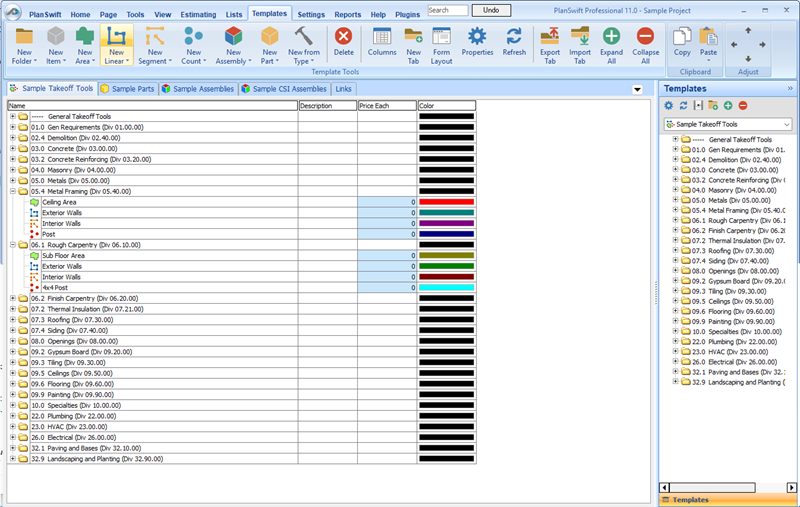
Task: Select the New Linear tool
Action: pos(116,46)
